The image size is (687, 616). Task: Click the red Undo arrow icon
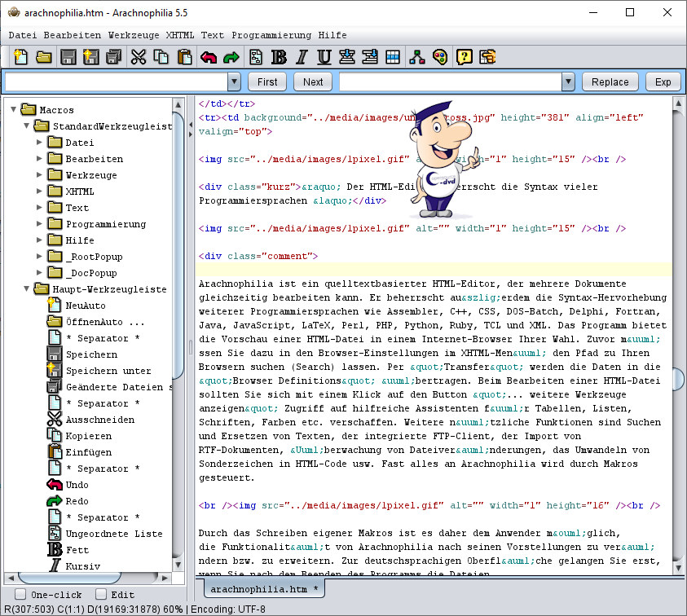click(x=209, y=57)
